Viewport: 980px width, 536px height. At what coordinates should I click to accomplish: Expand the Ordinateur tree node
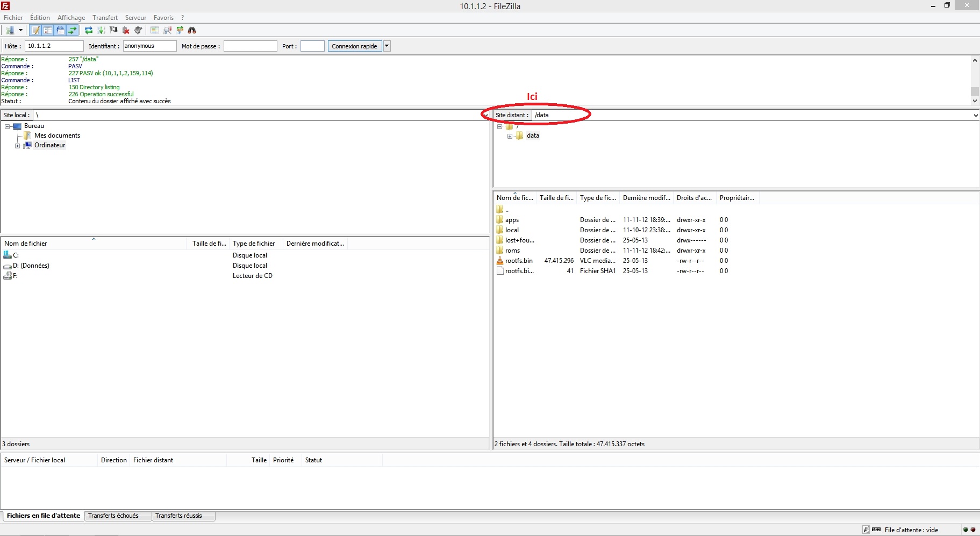coord(18,146)
